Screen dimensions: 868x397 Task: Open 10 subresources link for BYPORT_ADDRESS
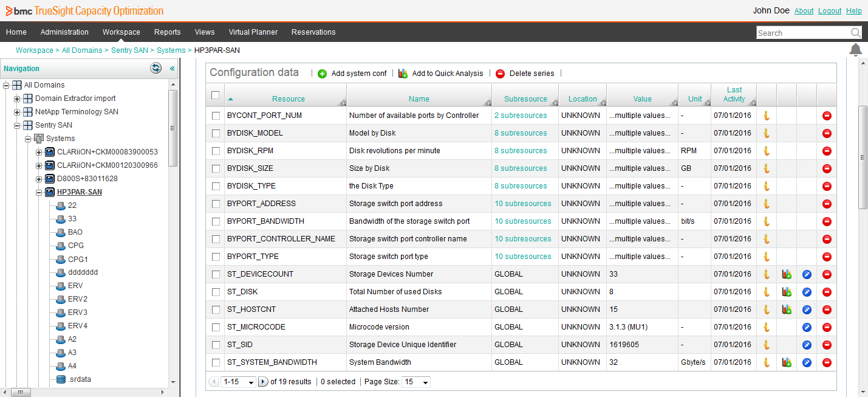tap(523, 204)
